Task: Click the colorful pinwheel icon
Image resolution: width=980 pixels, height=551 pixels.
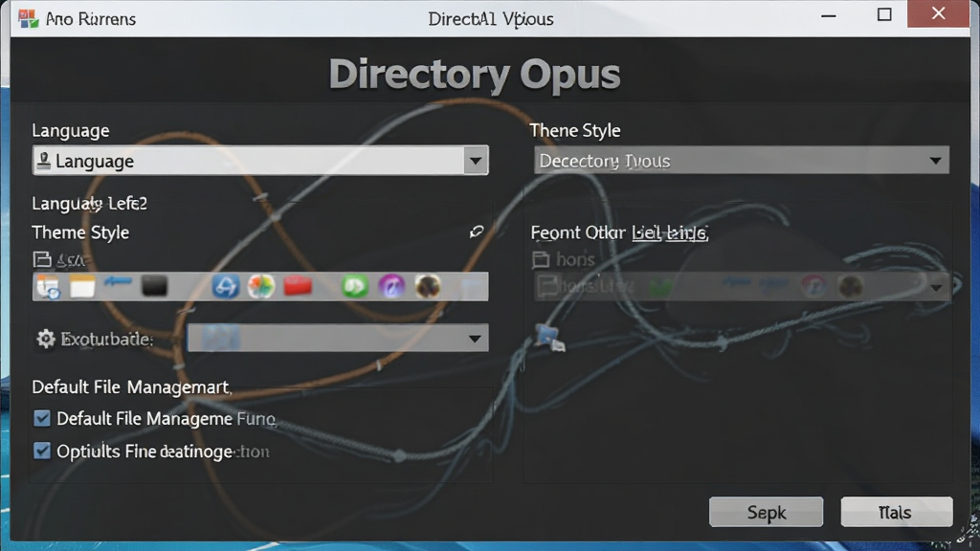Action: [261, 287]
